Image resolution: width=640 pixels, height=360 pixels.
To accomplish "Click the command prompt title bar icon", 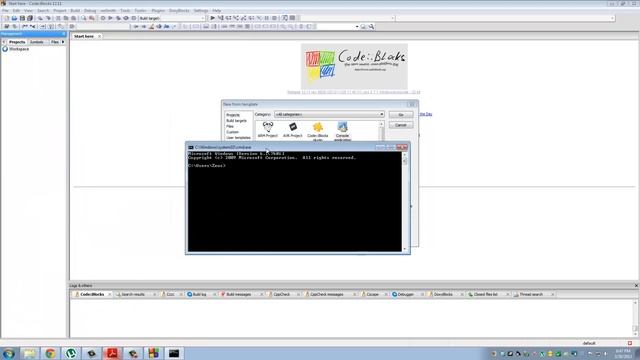I will tap(191, 147).
